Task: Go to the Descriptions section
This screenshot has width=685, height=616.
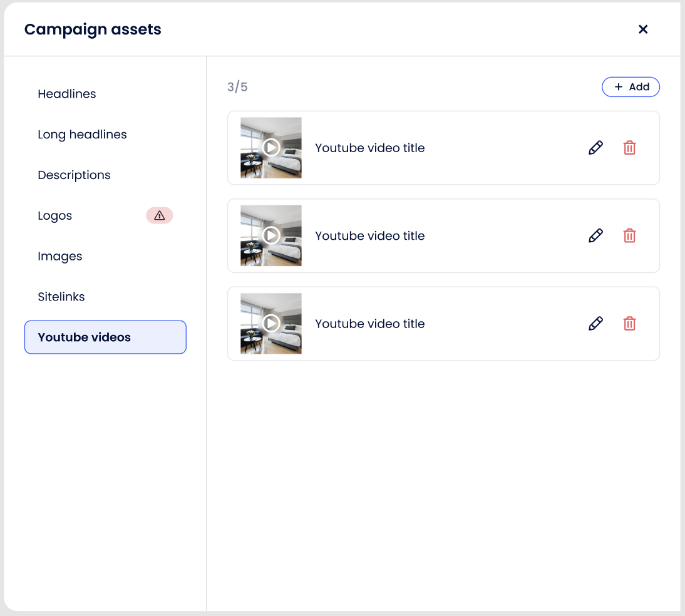Action: pos(74,175)
